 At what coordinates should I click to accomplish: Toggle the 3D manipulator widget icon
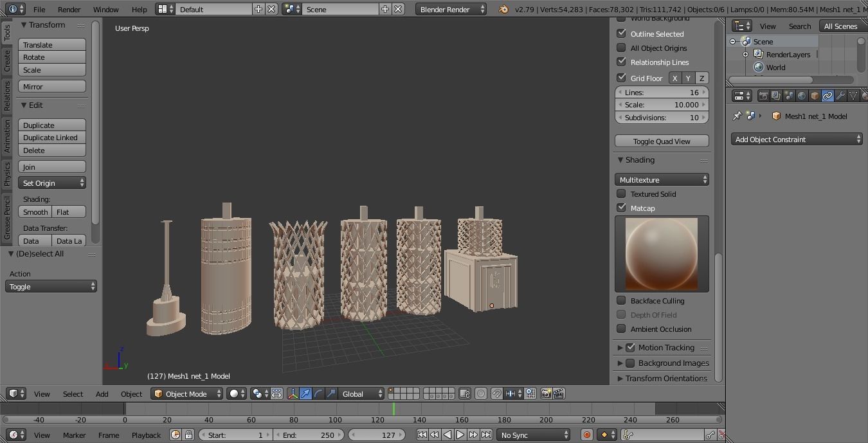(x=293, y=393)
